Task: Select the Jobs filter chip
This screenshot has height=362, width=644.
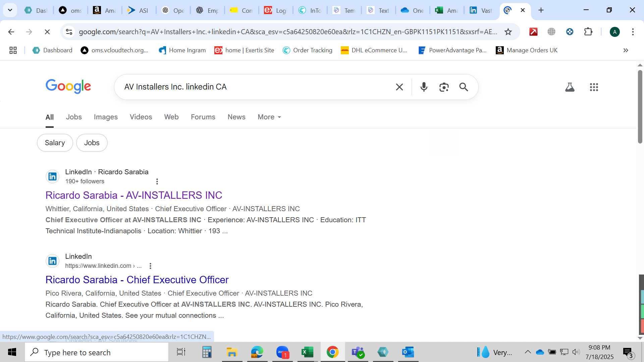Action: point(92,143)
